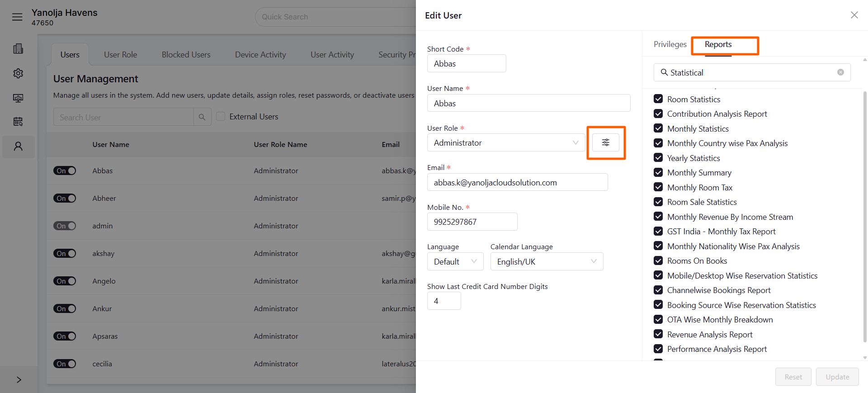The width and height of the screenshot is (868, 393).
Task: Uncheck Yearly Statistics report
Action: coord(658,158)
